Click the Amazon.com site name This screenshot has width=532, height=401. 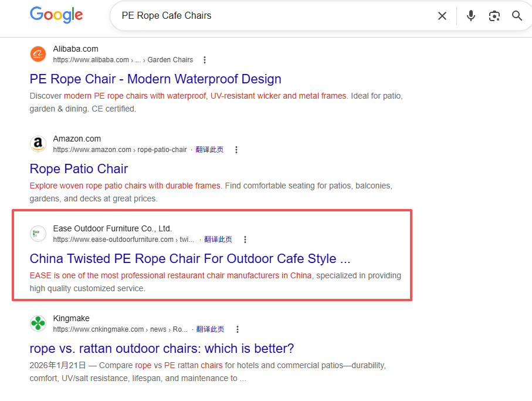(77, 139)
